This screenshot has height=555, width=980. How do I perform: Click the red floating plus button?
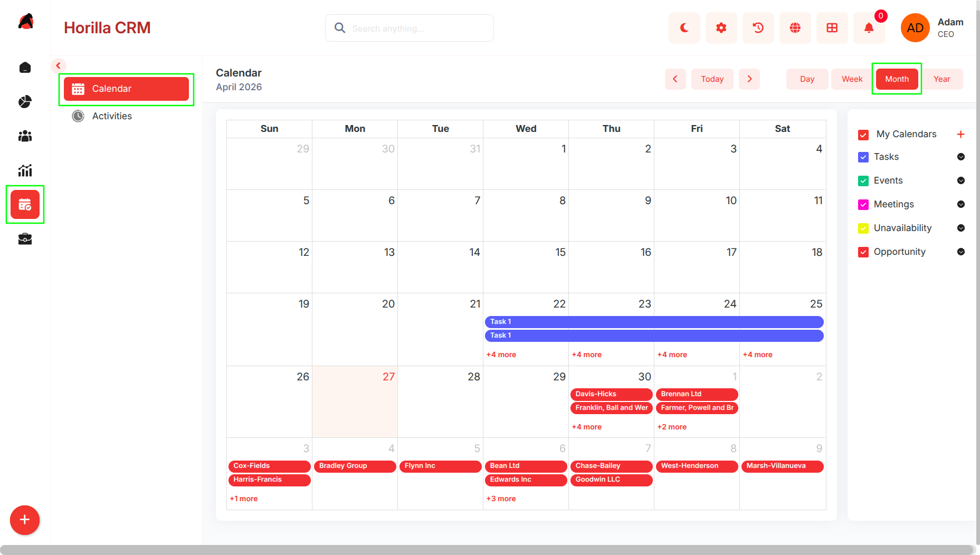click(25, 520)
